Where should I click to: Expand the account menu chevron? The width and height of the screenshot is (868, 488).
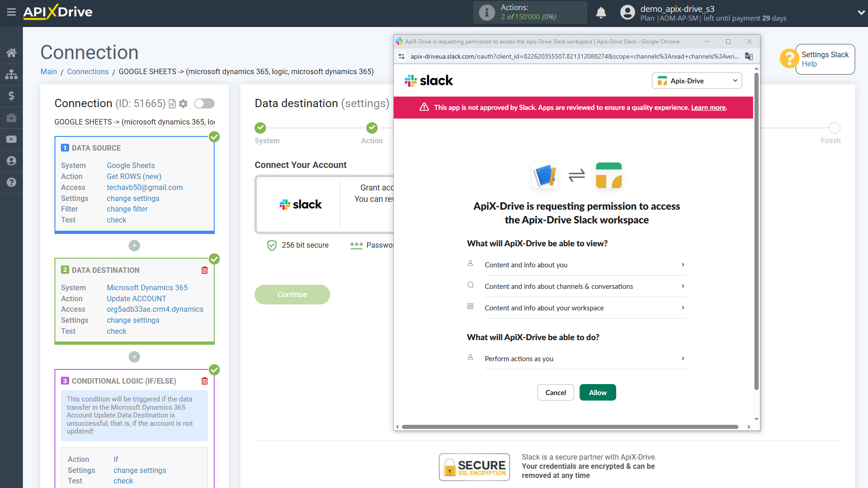[x=861, y=13]
